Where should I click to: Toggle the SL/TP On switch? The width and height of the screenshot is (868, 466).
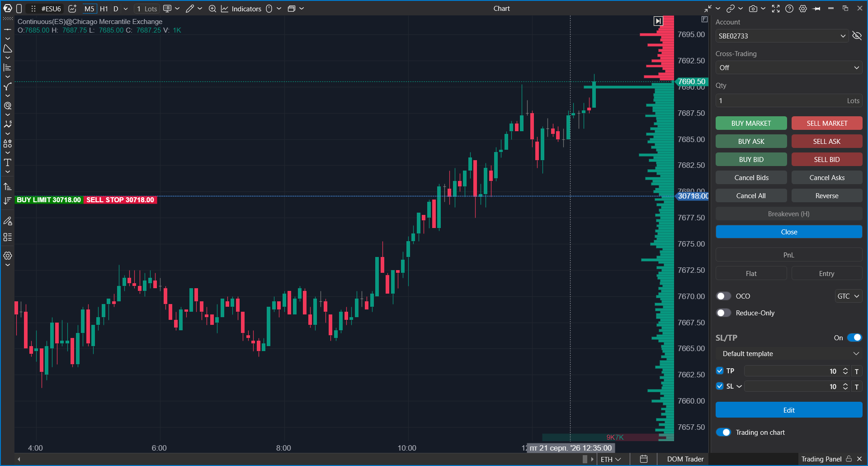click(854, 338)
